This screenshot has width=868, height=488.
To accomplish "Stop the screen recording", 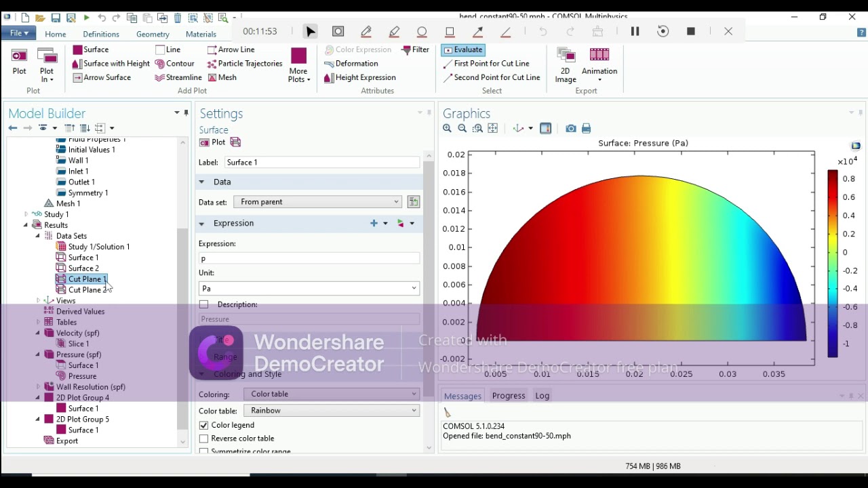I will 691,31.
